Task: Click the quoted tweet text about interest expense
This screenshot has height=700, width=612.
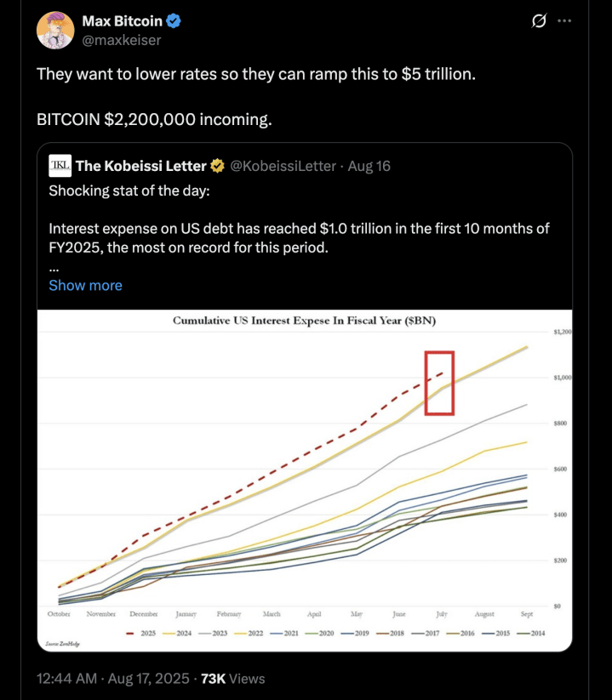Action: point(299,238)
